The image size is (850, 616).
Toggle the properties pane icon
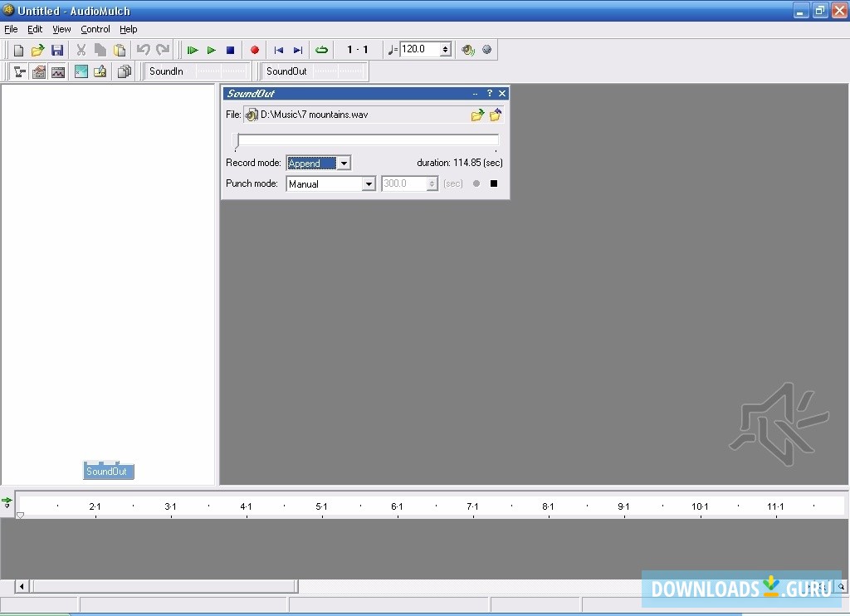(39, 71)
